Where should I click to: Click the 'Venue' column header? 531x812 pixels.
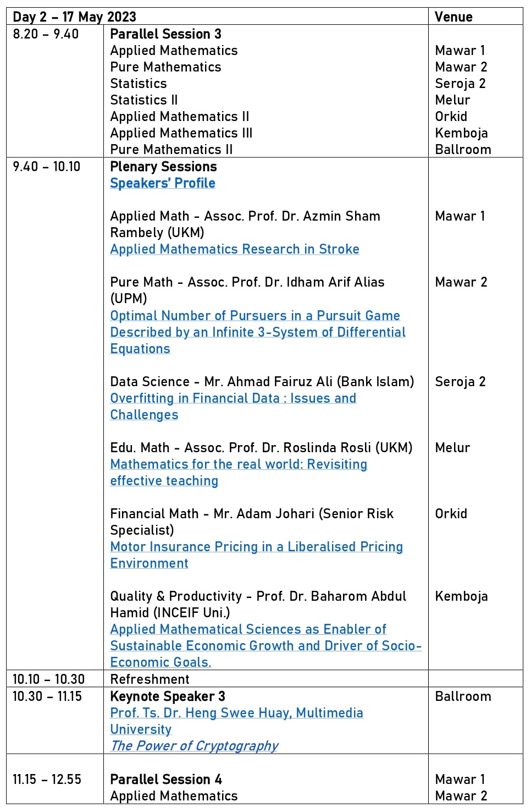[x=453, y=17]
